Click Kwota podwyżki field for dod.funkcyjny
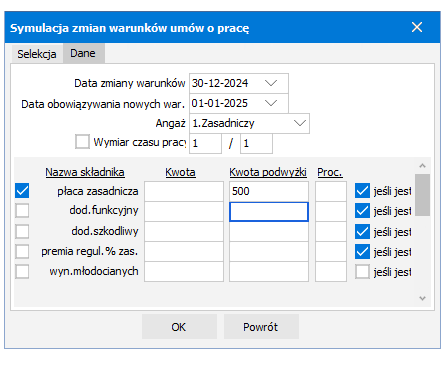This screenshot has height=366, width=446. (x=269, y=211)
